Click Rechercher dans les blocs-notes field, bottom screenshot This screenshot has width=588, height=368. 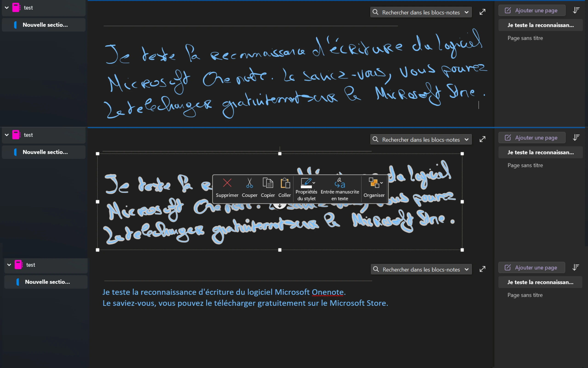tap(421, 269)
